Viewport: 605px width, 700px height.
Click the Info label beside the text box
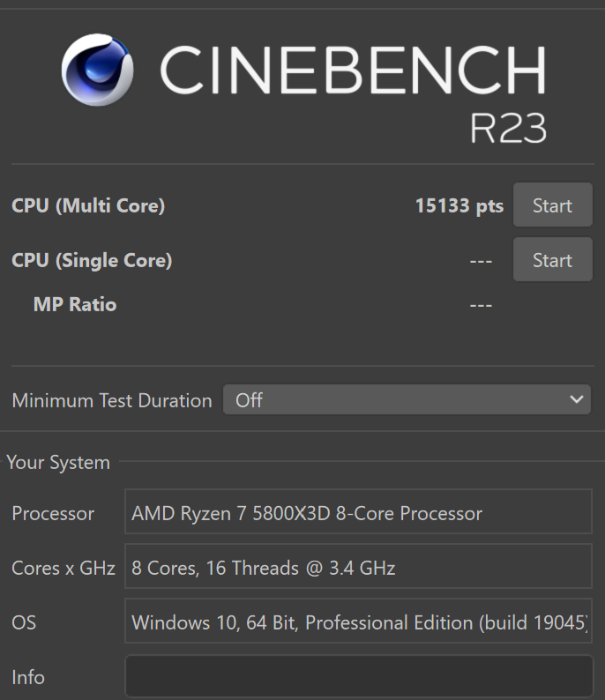click(x=28, y=677)
